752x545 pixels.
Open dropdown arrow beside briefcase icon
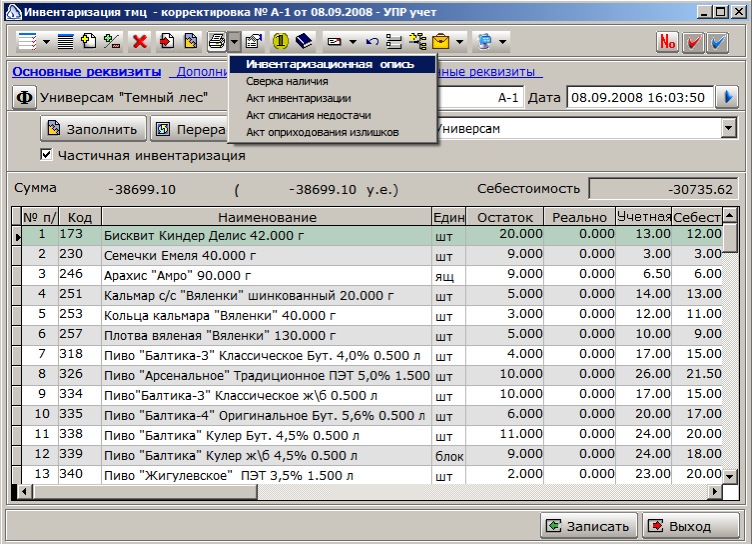click(x=459, y=42)
